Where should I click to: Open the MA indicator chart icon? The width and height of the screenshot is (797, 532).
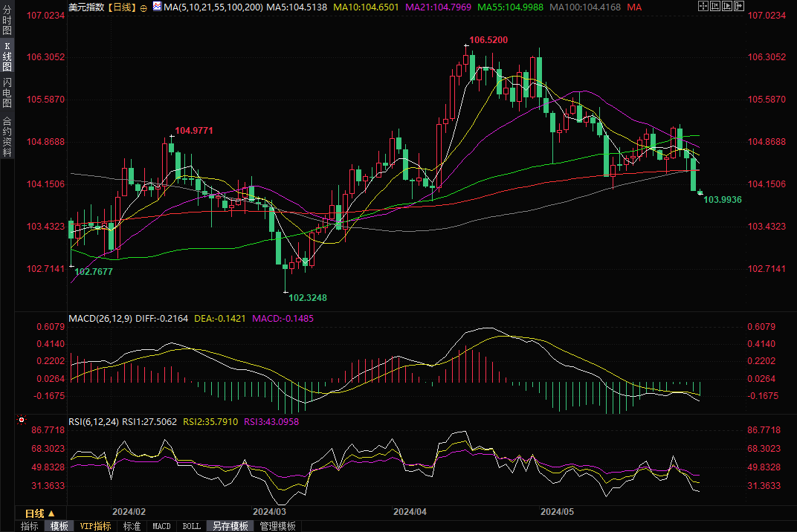(x=156, y=7)
